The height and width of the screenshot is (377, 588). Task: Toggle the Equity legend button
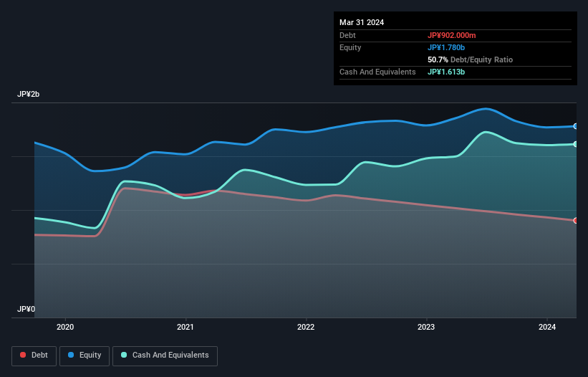click(x=85, y=355)
